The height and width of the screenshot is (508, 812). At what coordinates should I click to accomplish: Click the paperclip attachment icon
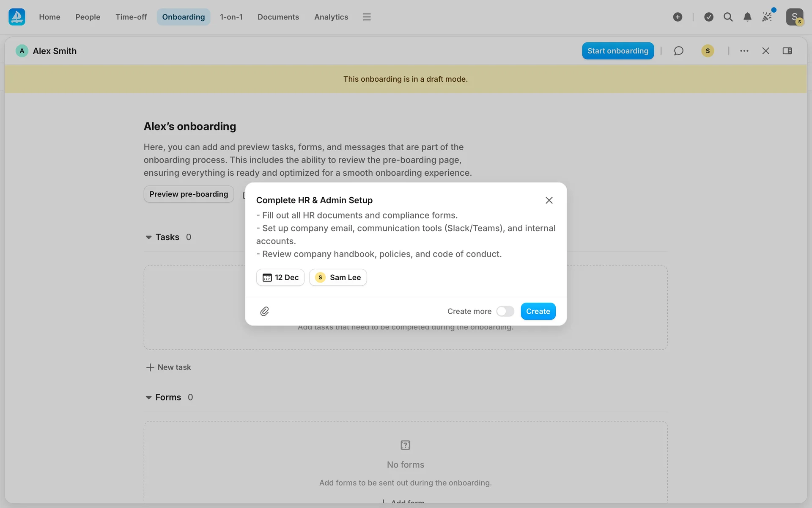click(x=264, y=312)
